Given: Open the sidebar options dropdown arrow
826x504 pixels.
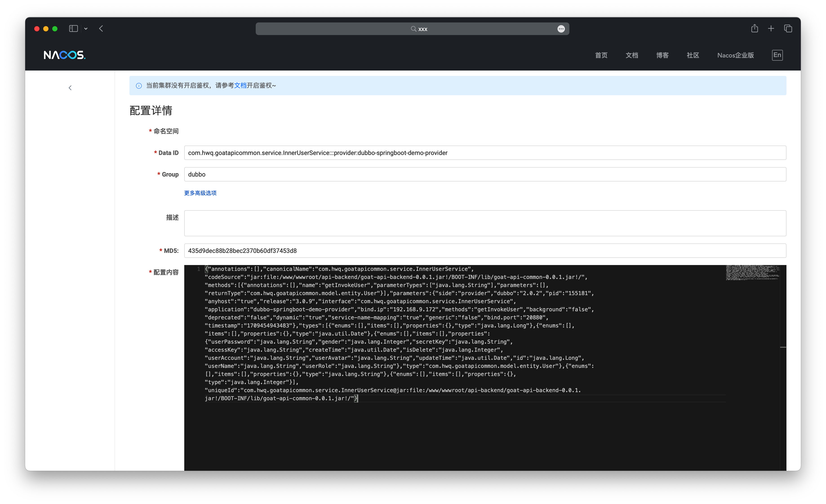Looking at the screenshot, I should click(x=86, y=29).
